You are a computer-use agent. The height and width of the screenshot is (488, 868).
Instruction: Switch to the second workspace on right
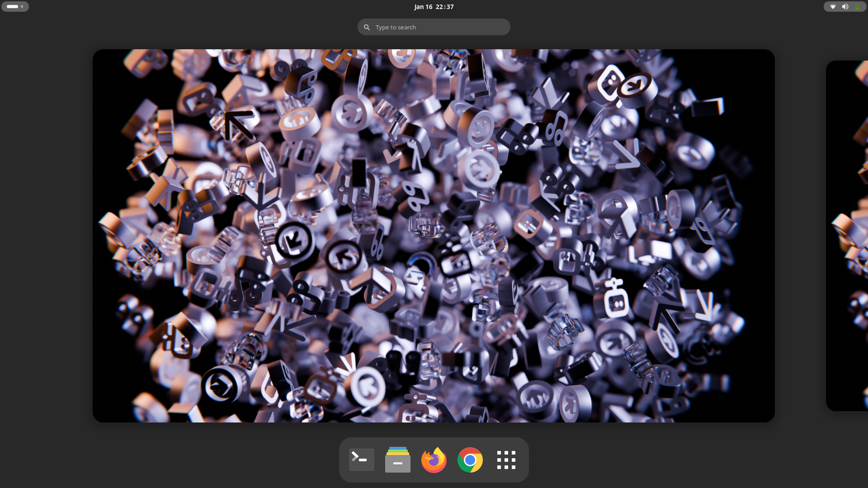[848, 236]
